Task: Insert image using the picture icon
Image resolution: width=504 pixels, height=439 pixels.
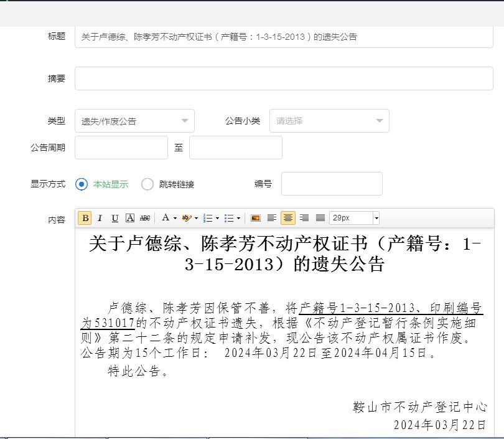Action: [x=256, y=218]
